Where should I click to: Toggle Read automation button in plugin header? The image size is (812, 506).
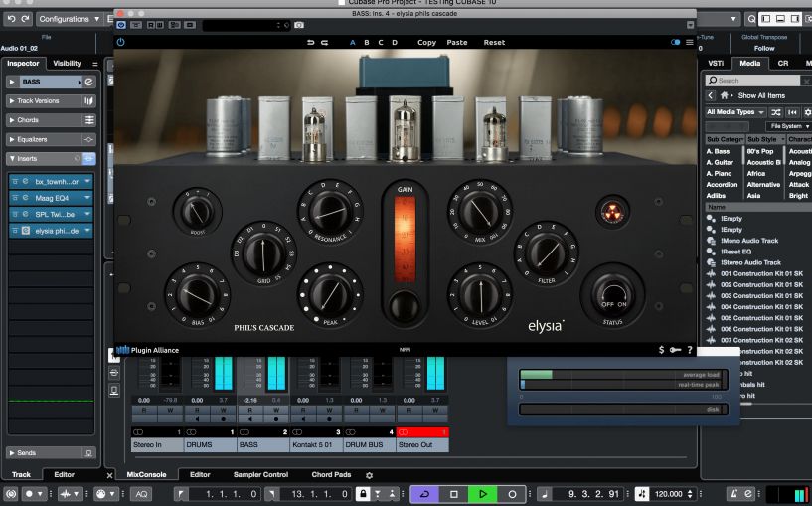[x=151, y=25]
